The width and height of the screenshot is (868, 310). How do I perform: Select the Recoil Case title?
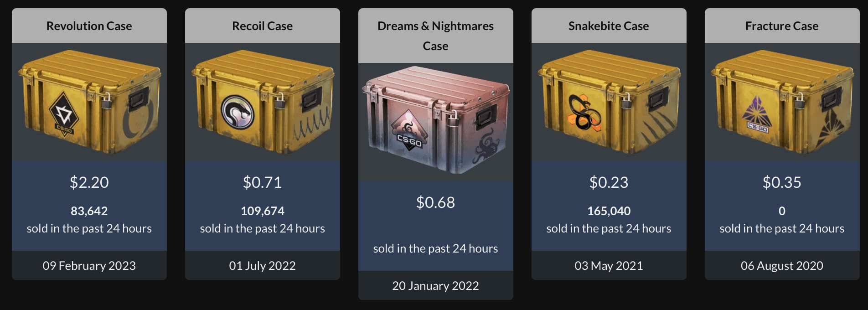tap(262, 26)
